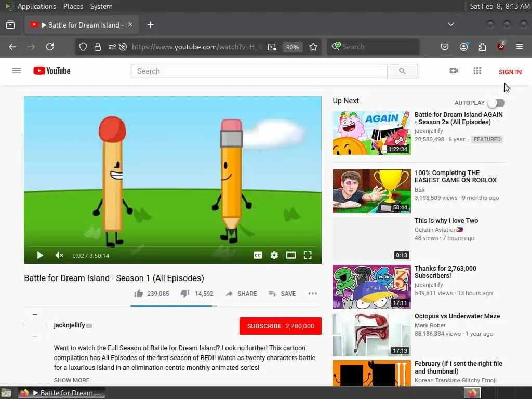Click the Mark Rober channel name
Viewport: 532px width, 399px height.
430,325
